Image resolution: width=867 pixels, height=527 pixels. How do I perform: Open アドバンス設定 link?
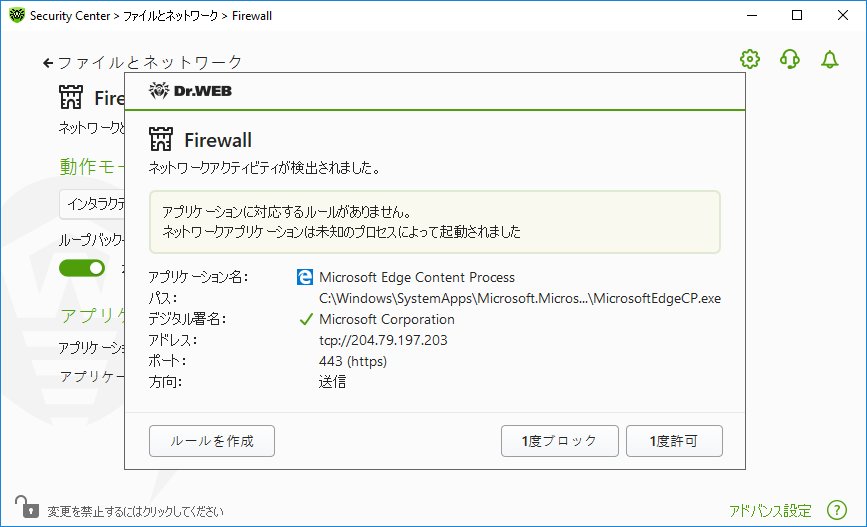coord(770,510)
